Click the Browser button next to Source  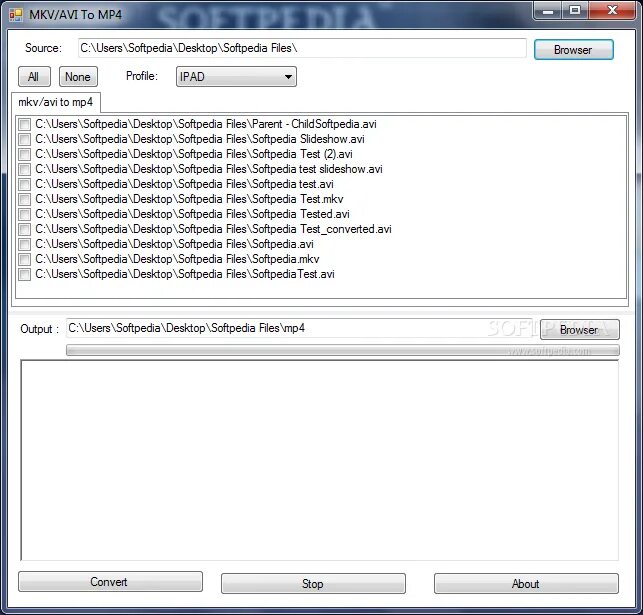point(574,50)
